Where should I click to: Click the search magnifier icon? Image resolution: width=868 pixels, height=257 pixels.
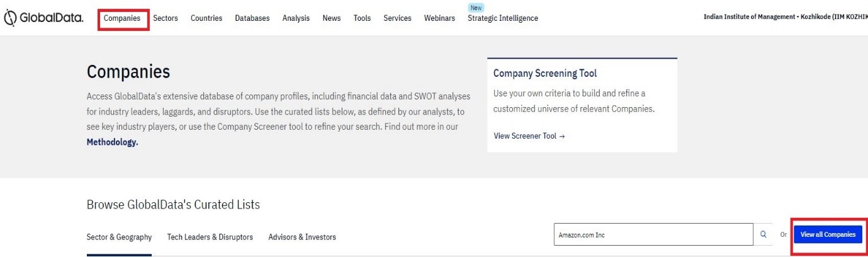[764, 235]
